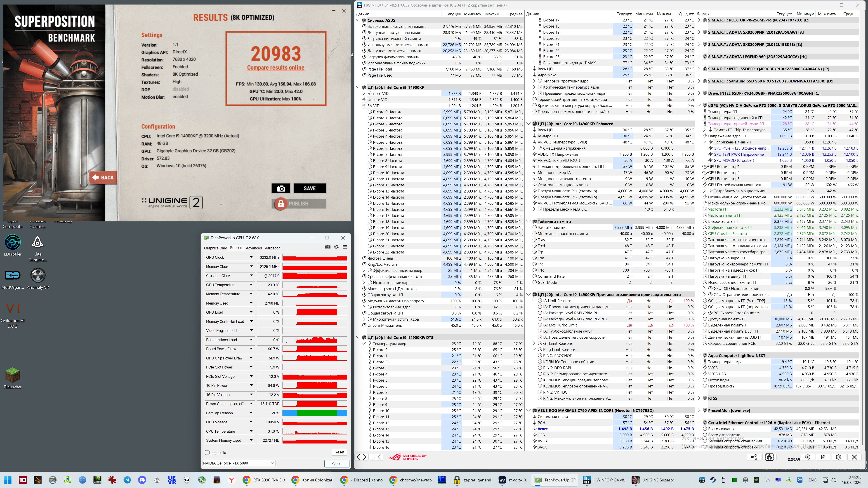The width and height of the screenshot is (868, 488).
Task: Click the GPU Temperature sensor graph in GPU-Z
Action: (x=315, y=285)
